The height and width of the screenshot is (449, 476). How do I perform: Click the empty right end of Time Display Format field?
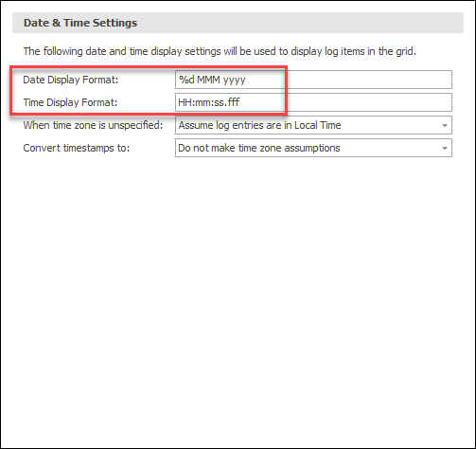point(369,102)
